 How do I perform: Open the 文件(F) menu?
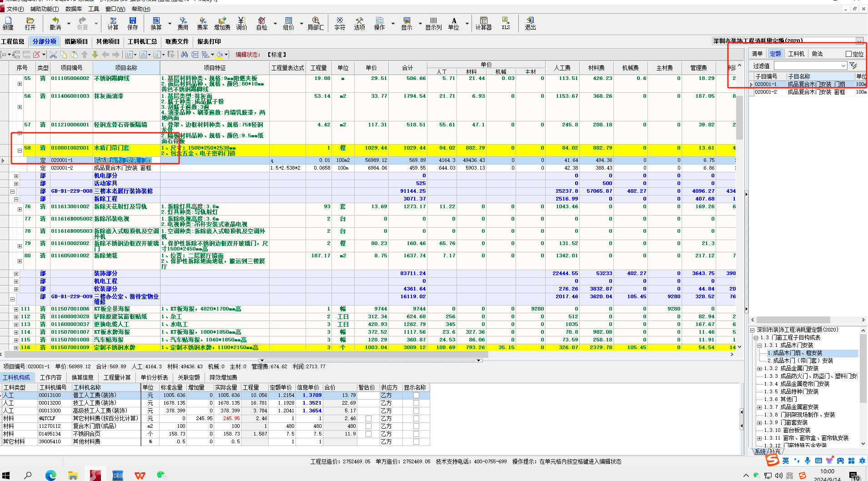(15, 9)
